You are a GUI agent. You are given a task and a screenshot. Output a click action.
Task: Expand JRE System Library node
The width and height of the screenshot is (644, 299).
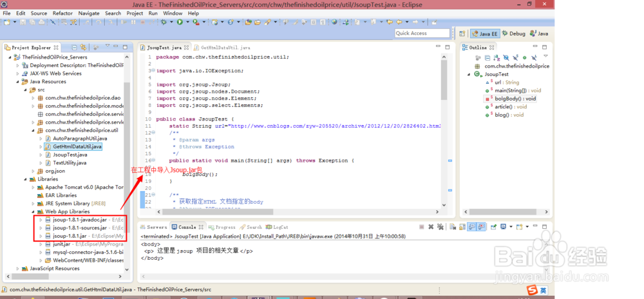coord(33,204)
